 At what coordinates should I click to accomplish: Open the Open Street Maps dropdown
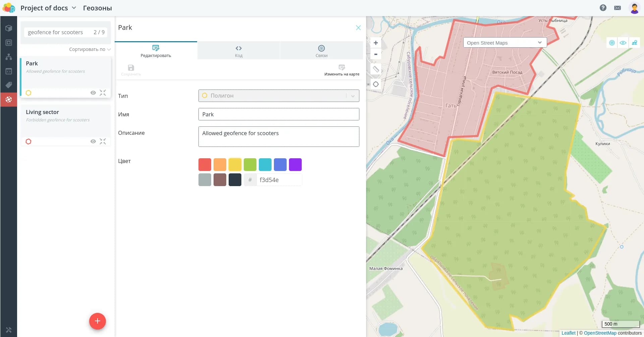pyautogui.click(x=505, y=43)
